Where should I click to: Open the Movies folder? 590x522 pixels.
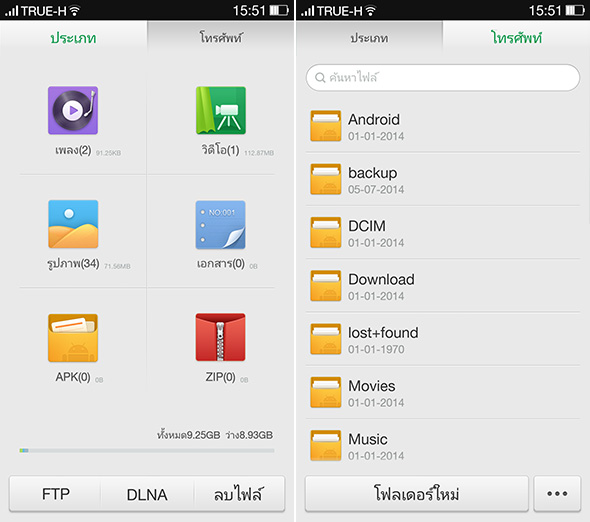click(x=443, y=393)
